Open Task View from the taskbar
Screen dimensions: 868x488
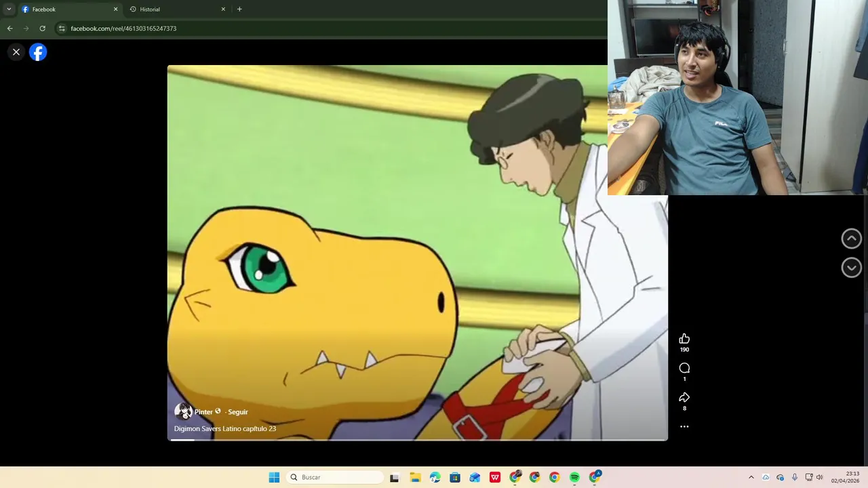(x=394, y=477)
